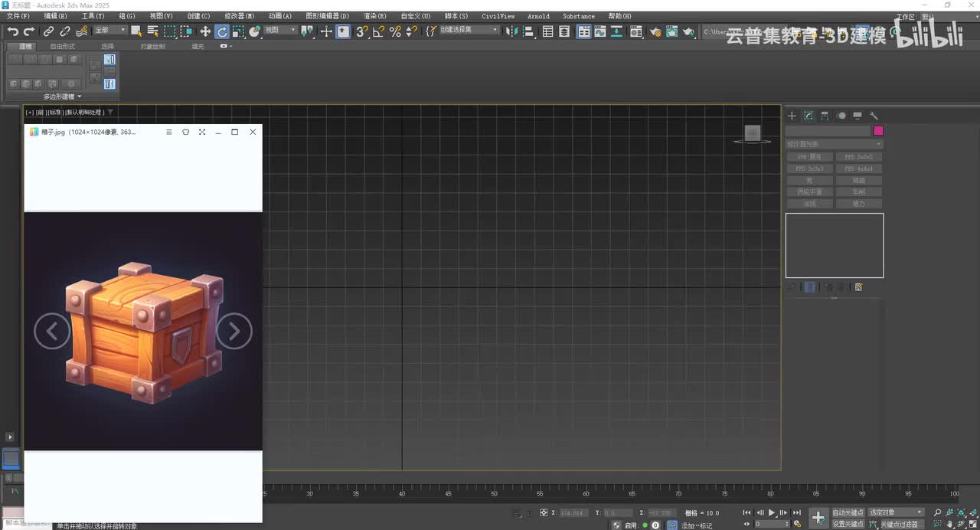Image resolution: width=980 pixels, height=530 pixels.
Task: Open Named Selection Sets dropdown
Action: coord(468,31)
